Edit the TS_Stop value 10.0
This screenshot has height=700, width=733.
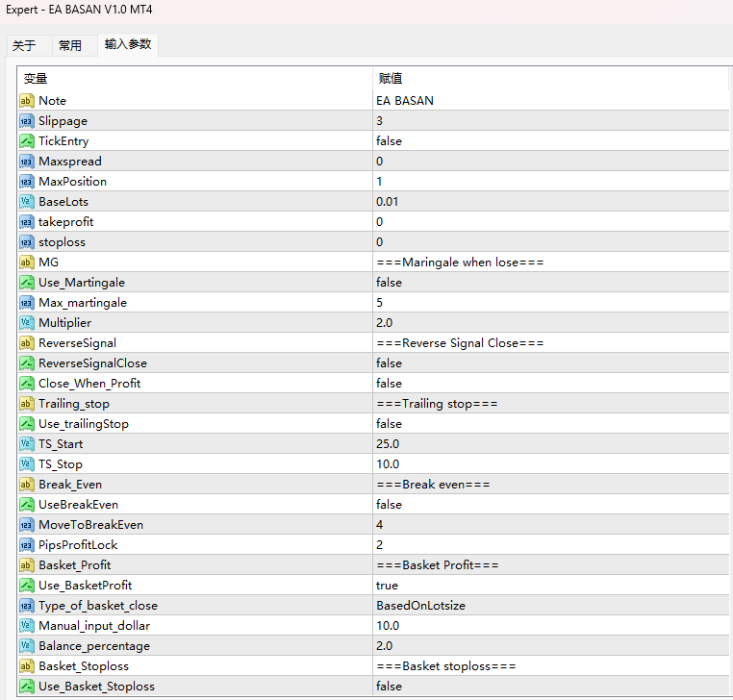click(x=550, y=464)
